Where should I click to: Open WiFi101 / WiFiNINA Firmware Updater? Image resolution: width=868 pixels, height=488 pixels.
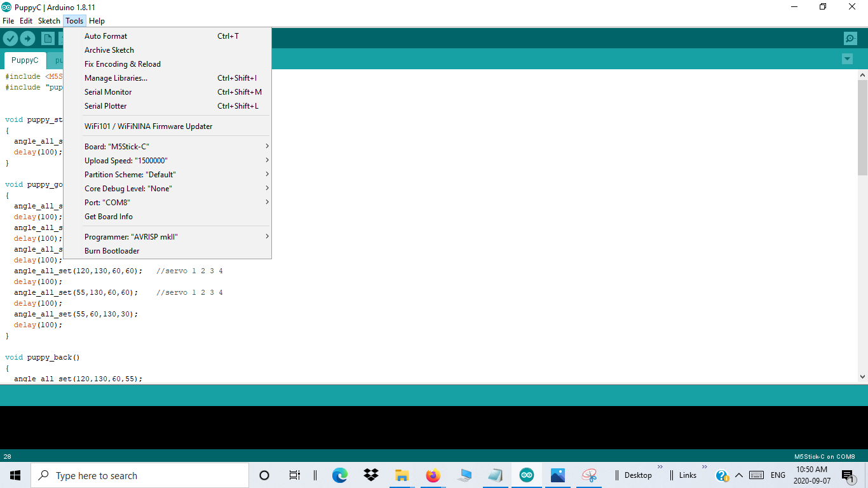click(168, 126)
